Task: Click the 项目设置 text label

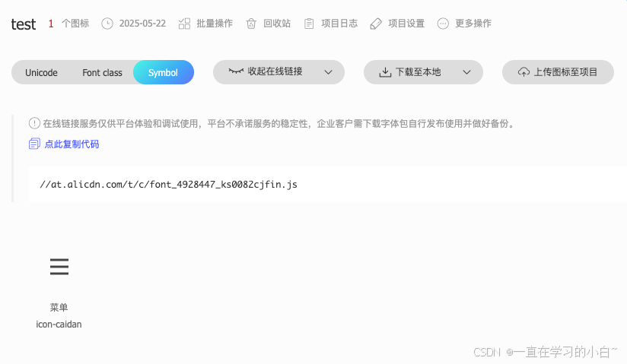Action: click(x=406, y=24)
